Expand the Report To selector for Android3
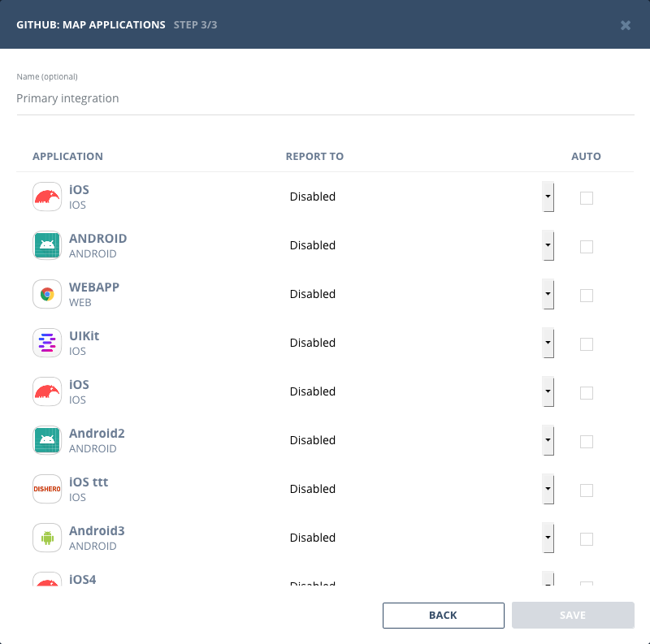The width and height of the screenshot is (650, 644). [548, 538]
